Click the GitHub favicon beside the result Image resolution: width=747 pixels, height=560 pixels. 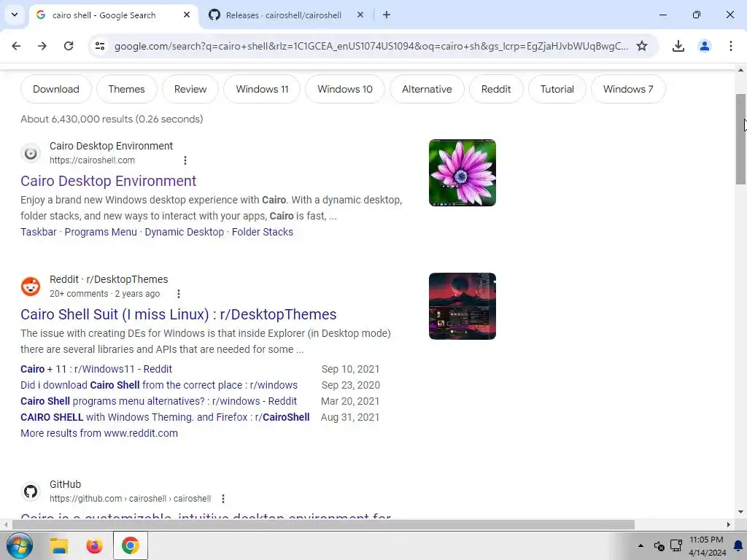coord(31,491)
